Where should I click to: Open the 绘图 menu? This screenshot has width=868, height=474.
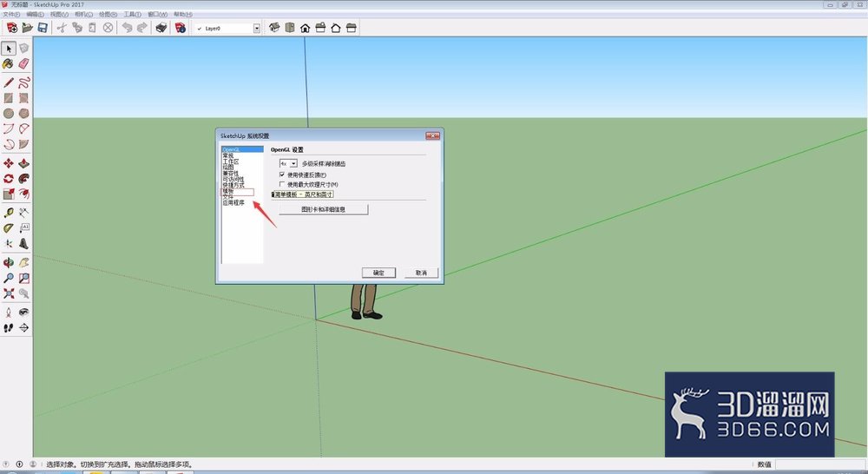coord(108,15)
